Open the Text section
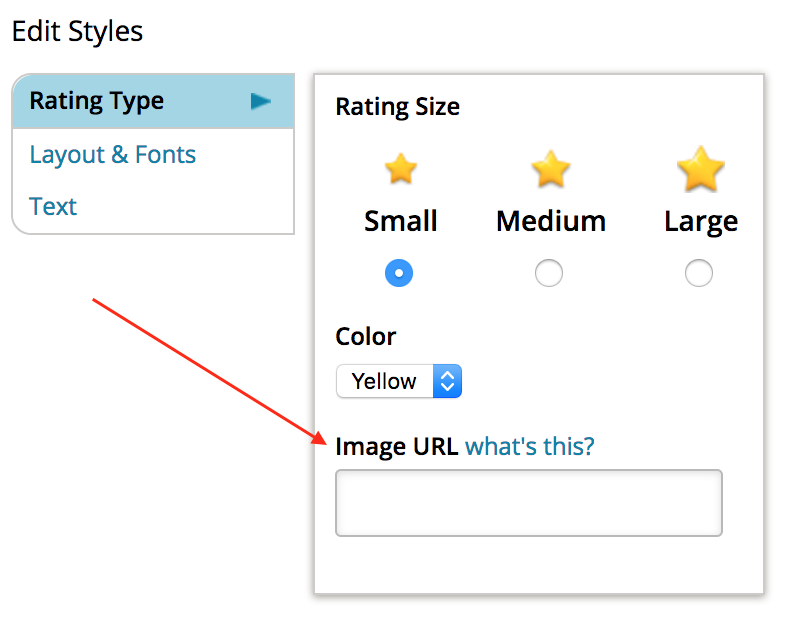Image resolution: width=807 pixels, height=640 pixels. [x=52, y=206]
